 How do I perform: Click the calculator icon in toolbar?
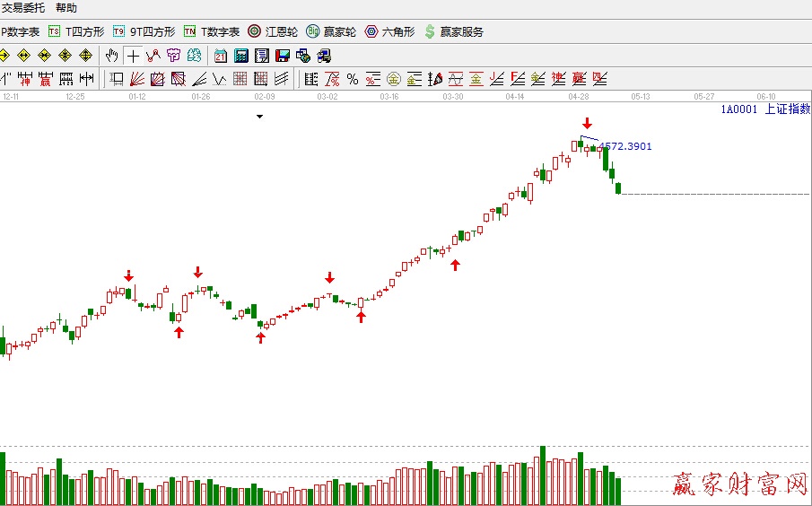(240, 56)
